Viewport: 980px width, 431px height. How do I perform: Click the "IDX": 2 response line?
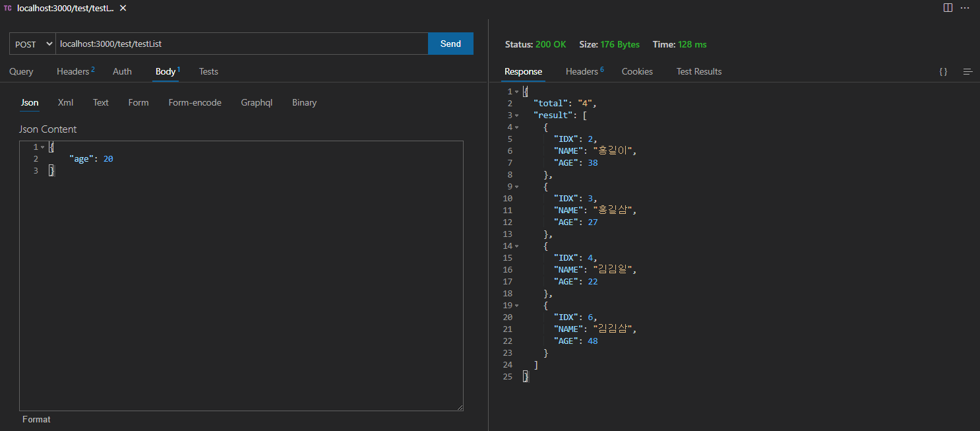(x=575, y=139)
